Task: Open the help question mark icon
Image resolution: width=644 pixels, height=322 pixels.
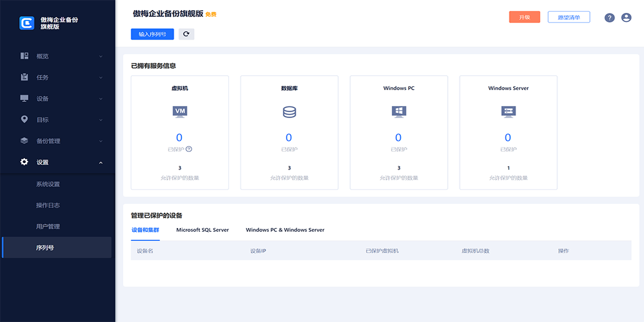Action: click(609, 18)
